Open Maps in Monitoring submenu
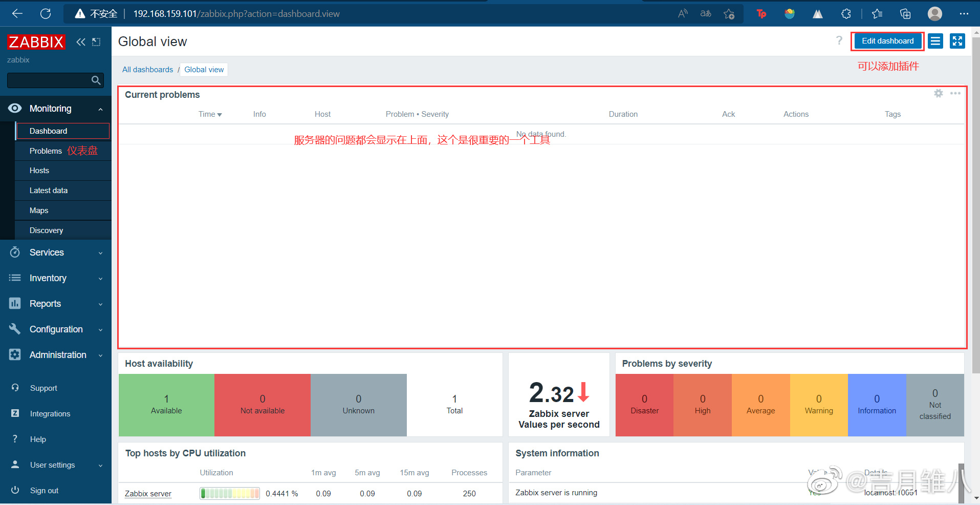This screenshot has width=980, height=505. click(63, 211)
